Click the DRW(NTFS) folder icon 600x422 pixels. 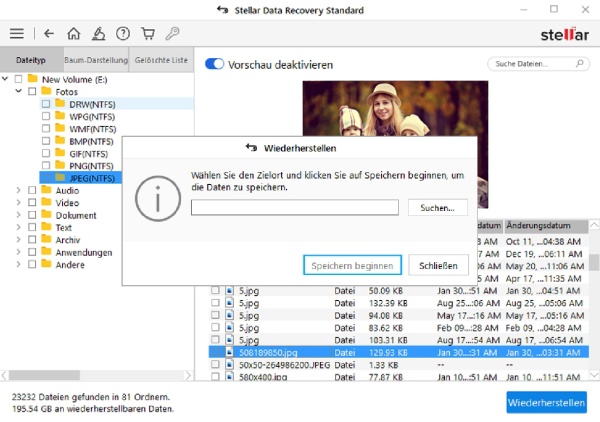pyautogui.click(x=60, y=103)
